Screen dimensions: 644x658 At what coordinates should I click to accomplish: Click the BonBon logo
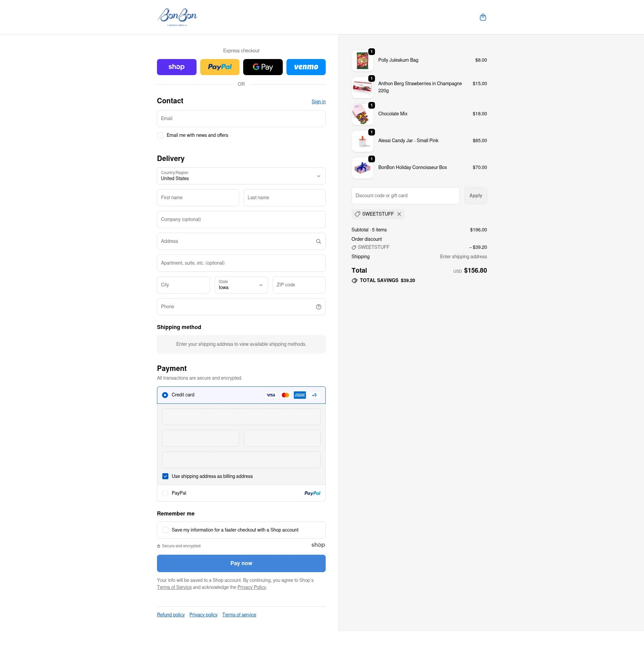pos(177,17)
